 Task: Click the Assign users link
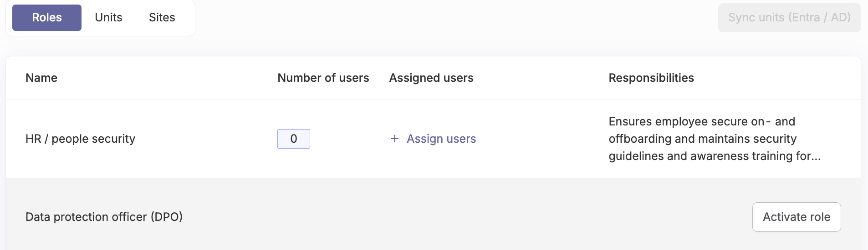[x=433, y=139]
